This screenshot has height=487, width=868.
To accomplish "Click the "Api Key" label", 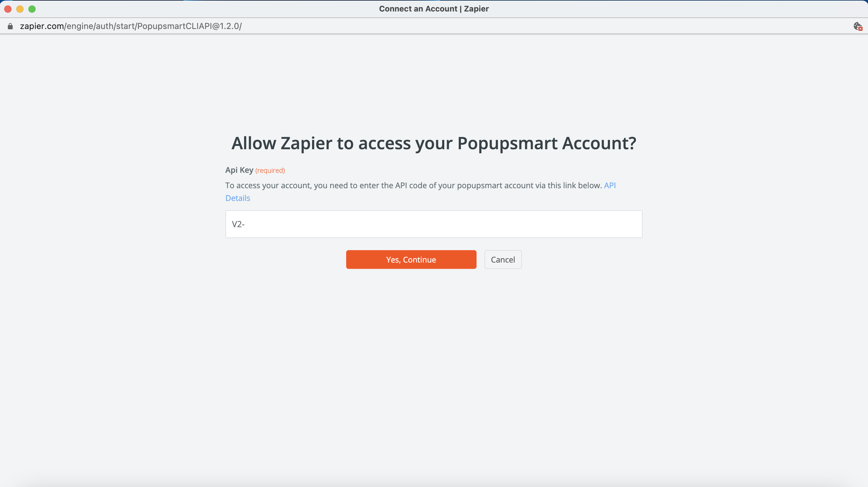I will coord(239,170).
